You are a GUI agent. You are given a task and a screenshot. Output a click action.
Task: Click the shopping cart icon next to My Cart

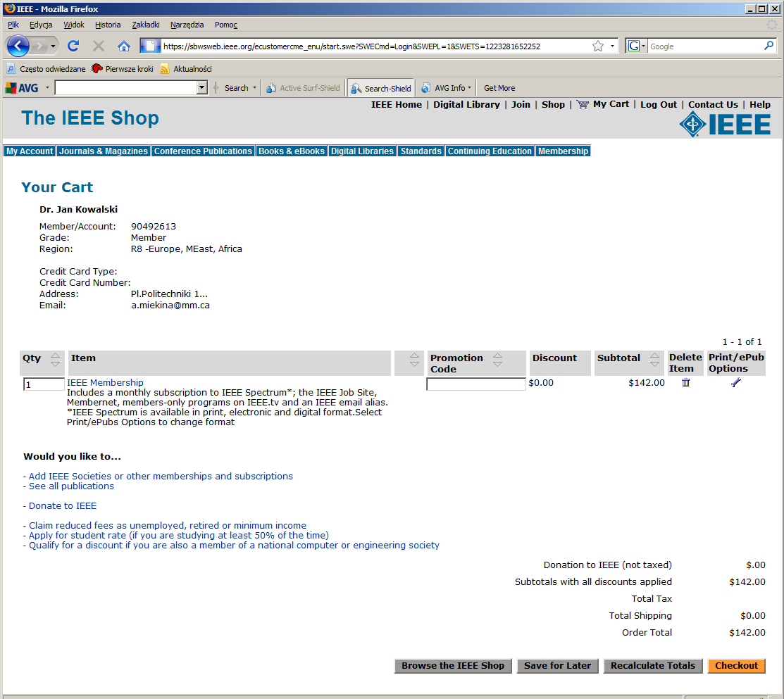[583, 104]
